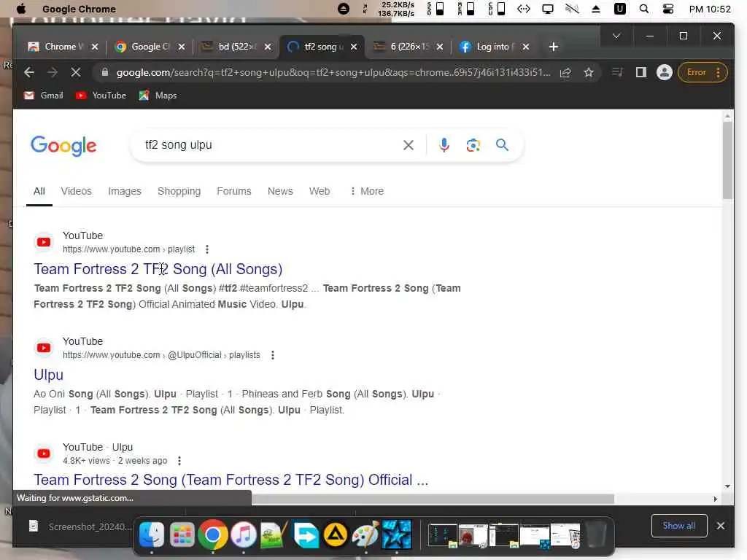Screen dimensions: 747x560
Task: Select the All results tab
Action: (39, 191)
